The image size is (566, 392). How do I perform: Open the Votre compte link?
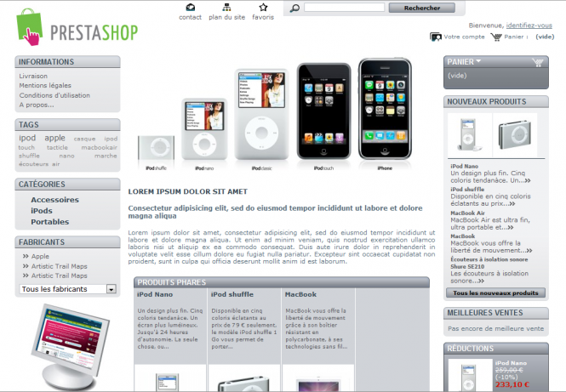point(464,37)
